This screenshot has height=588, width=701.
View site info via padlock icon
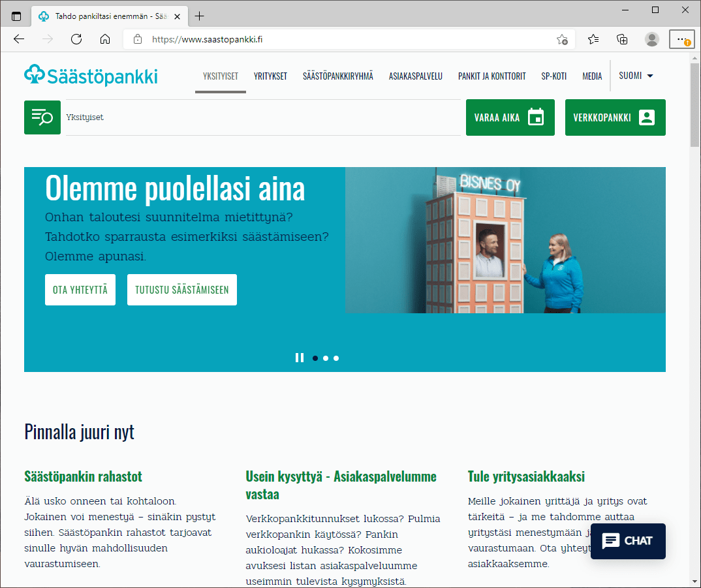tap(138, 39)
